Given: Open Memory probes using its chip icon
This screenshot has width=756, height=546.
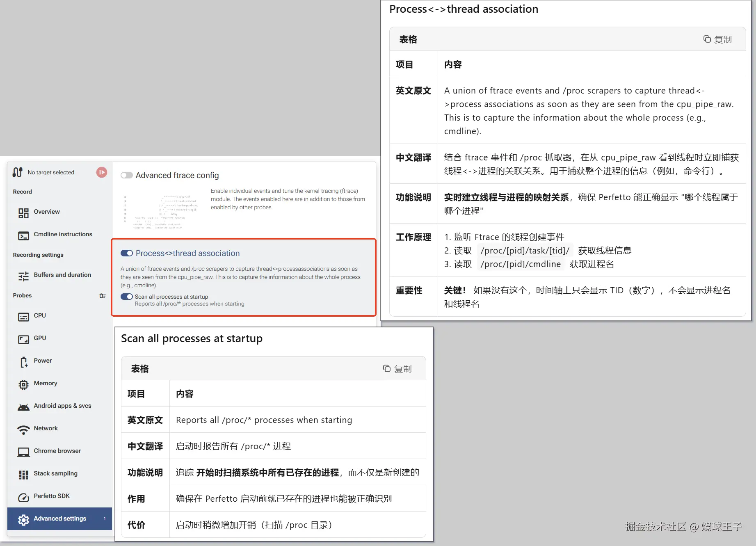Looking at the screenshot, I should (23, 384).
